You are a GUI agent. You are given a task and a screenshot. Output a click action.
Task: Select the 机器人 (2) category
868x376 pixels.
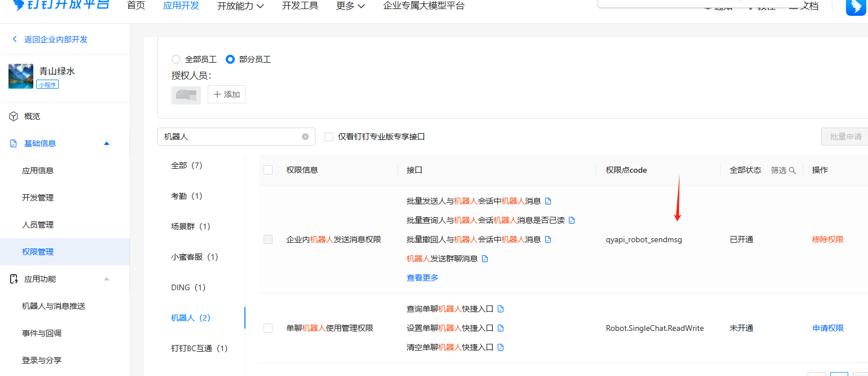point(191,318)
